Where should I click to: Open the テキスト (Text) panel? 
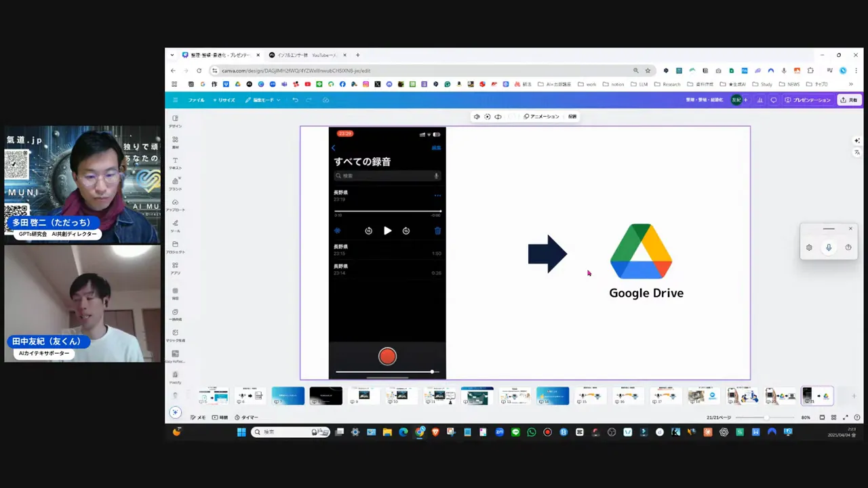point(175,163)
